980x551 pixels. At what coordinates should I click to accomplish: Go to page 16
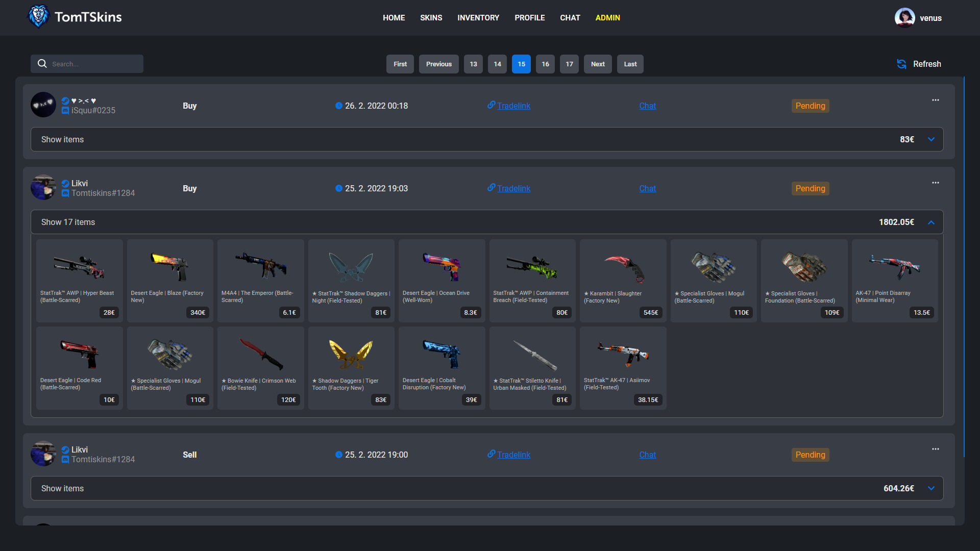(x=545, y=64)
